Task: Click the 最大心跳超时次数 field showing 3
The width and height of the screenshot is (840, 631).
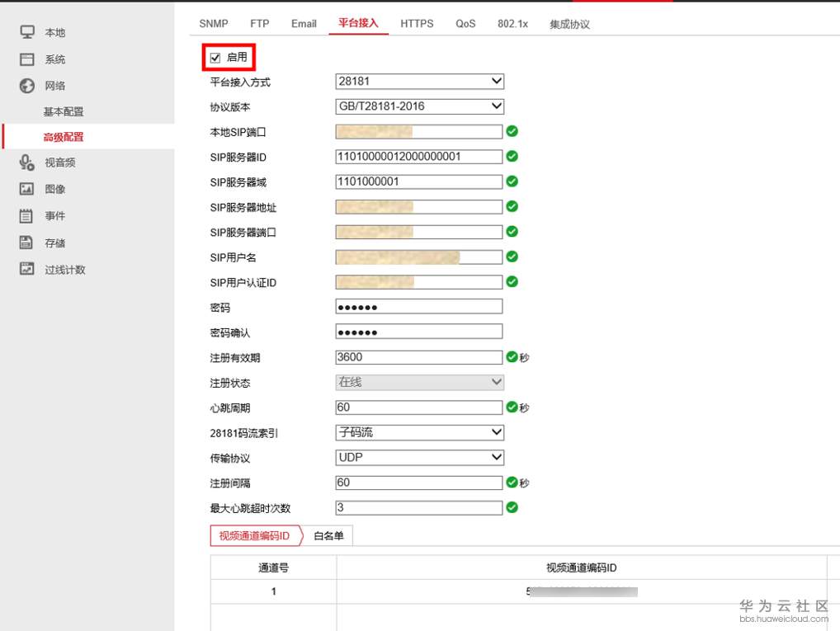Action: 419,508
